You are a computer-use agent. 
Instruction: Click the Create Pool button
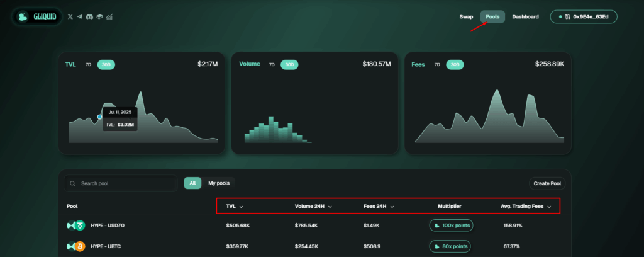coord(547,183)
